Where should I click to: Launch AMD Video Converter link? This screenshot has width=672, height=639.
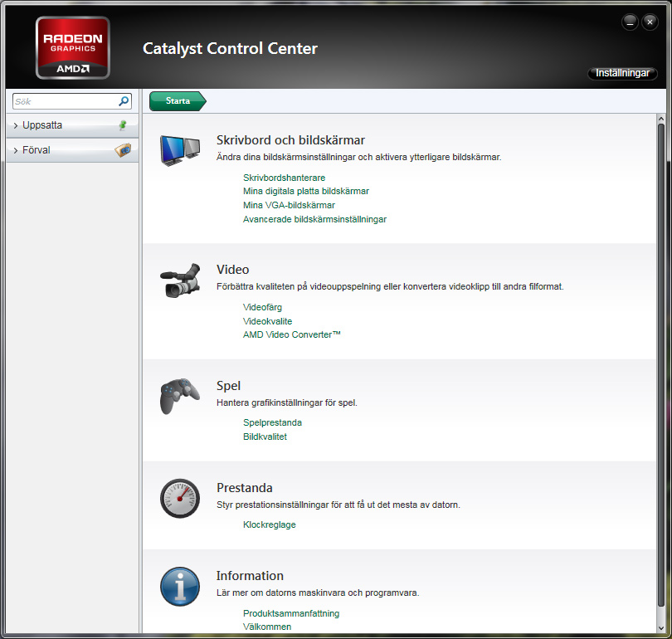point(291,334)
